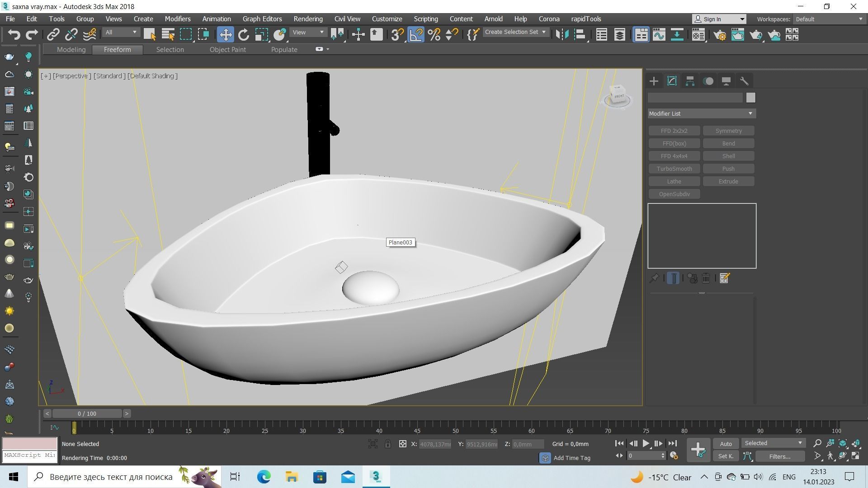Toggle Window/Crossing selection mode
Screen dimensions: 868x488
[x=203, y=35]
